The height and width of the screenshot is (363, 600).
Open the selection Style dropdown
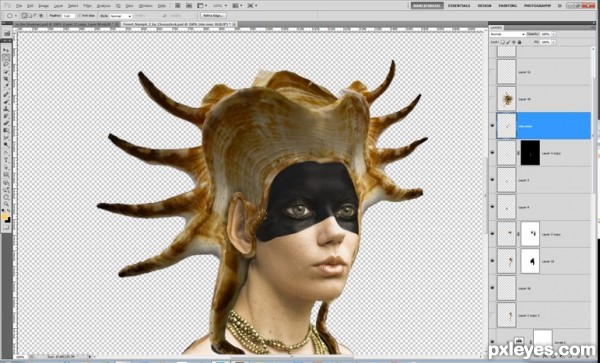121,16
